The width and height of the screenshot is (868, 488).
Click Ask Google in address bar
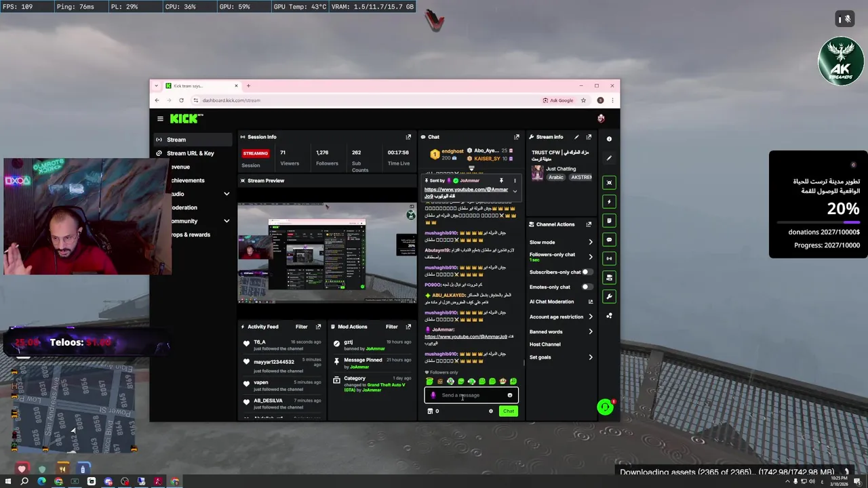point(558,100)
